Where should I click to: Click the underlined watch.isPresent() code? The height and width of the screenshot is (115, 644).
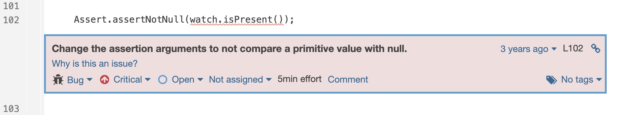pyautogui.click(x=237, y=20)
